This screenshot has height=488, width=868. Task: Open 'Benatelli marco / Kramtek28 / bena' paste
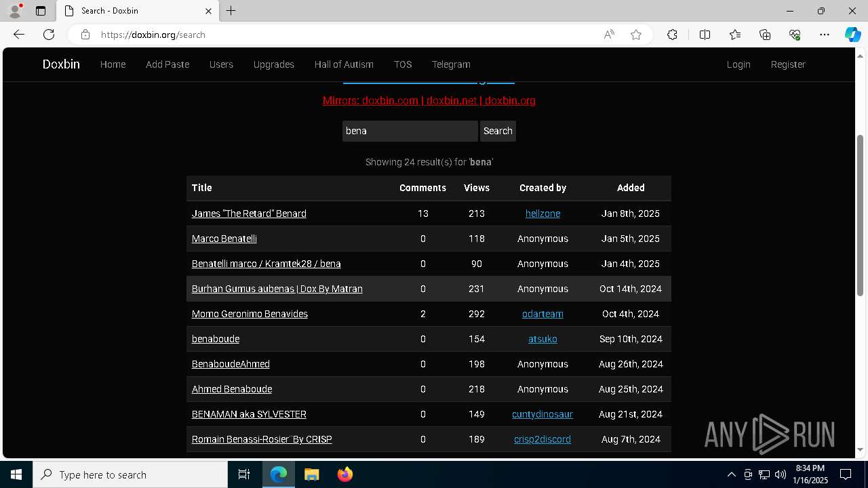coord(267,264)
